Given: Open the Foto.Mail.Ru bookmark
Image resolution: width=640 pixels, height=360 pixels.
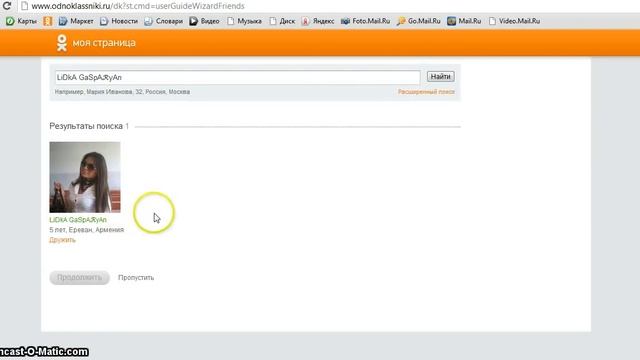Looking at the screenshot, I should [x=365, y=21].
